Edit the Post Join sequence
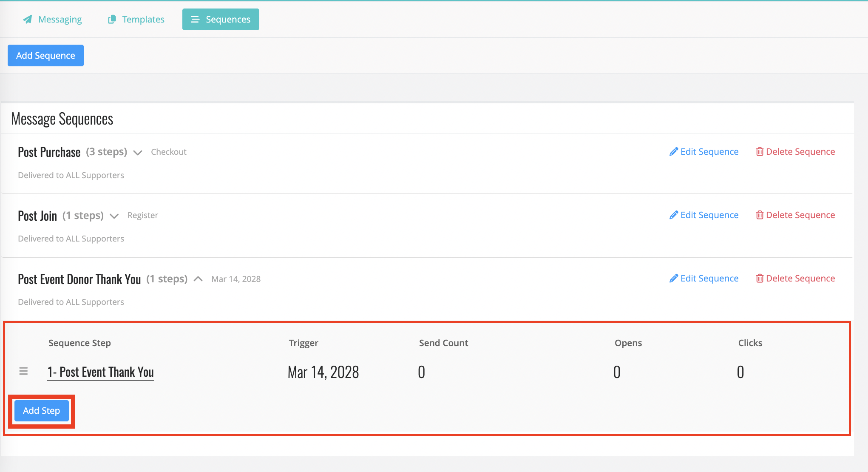Screen dimensions: 868x472 tap(704, 215)
